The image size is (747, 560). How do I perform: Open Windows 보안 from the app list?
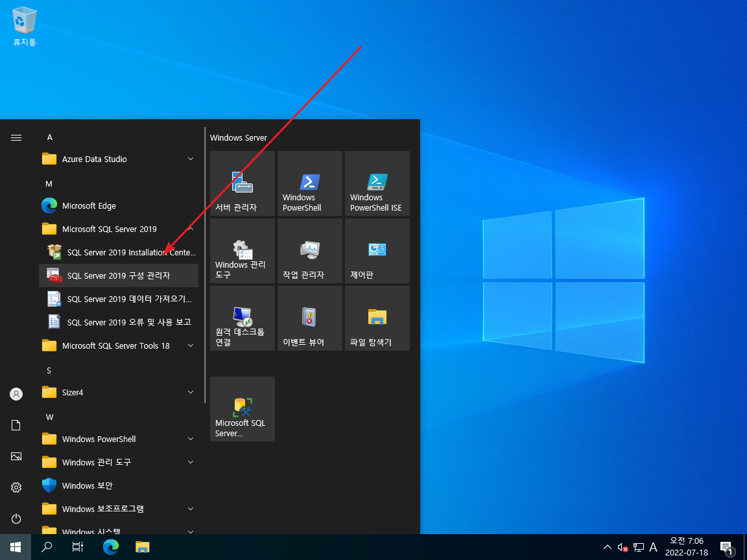(119, 485)
